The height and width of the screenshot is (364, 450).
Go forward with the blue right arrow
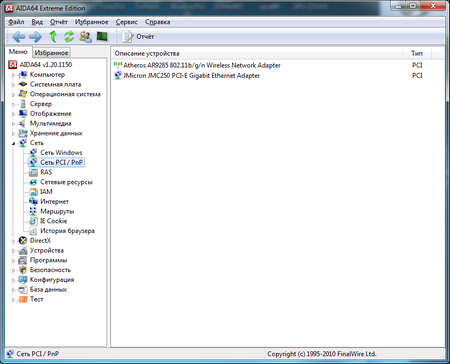[35, 37]
